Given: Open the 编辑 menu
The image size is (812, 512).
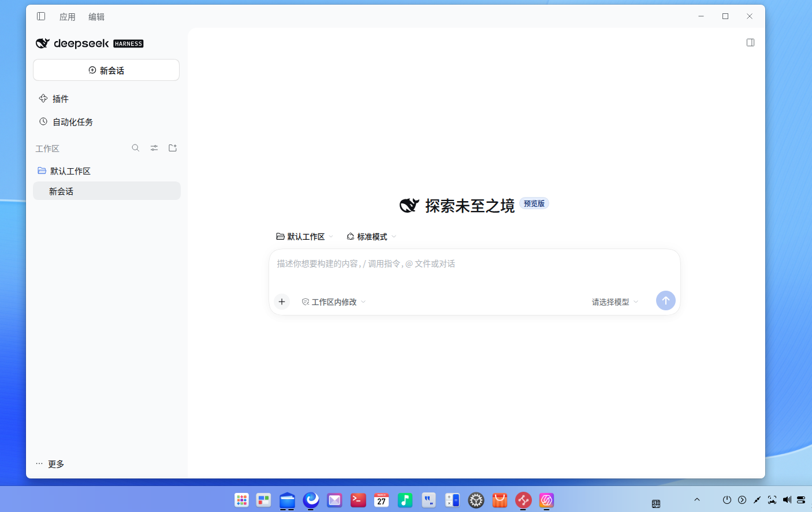Looking at the screenshot, I should click(x=96, y=17).
